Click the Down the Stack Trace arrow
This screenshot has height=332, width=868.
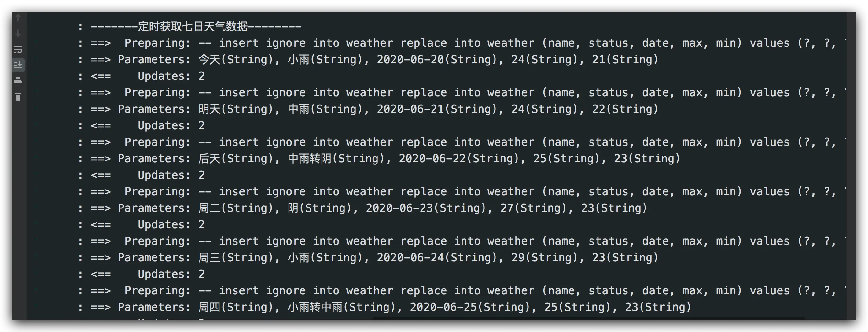click(x=18, y=33)
